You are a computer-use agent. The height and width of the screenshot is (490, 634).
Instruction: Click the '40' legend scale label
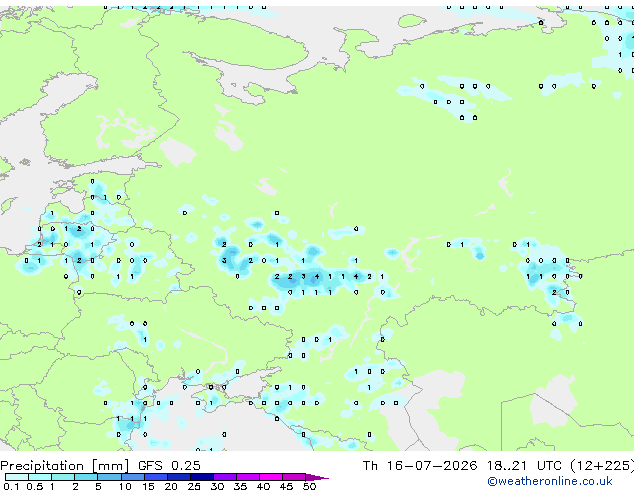point(263,486)
